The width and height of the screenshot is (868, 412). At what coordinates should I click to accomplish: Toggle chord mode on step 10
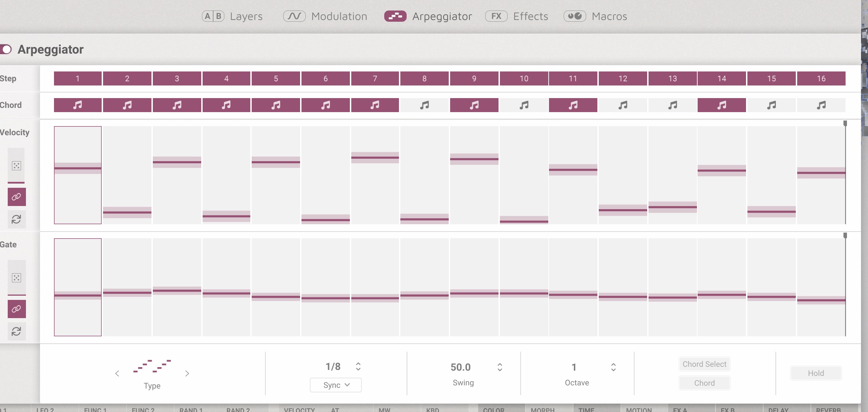pyautogui.click(x=524, y=105)
